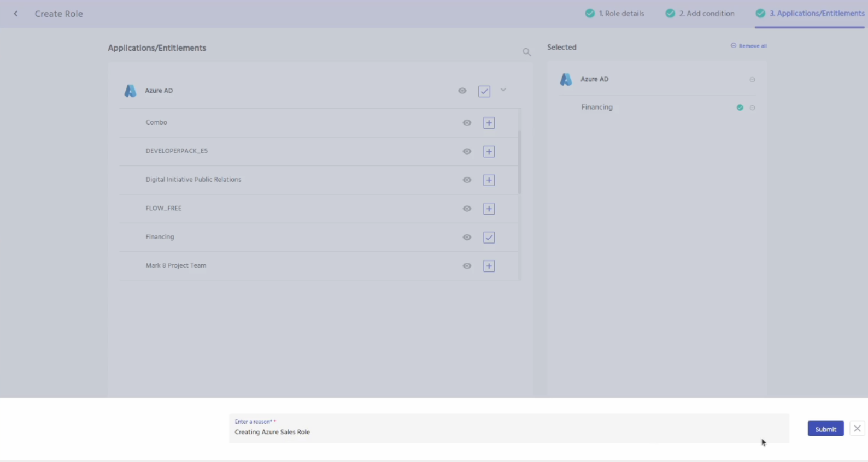
Task: Click the back arrow beside Create Role
Action: pos(16,14)
